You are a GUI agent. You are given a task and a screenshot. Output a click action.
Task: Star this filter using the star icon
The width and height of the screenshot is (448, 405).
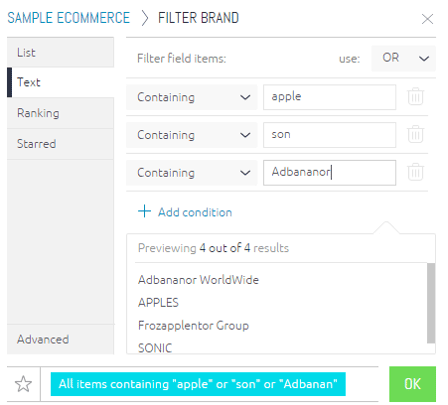tap(23, 384)
